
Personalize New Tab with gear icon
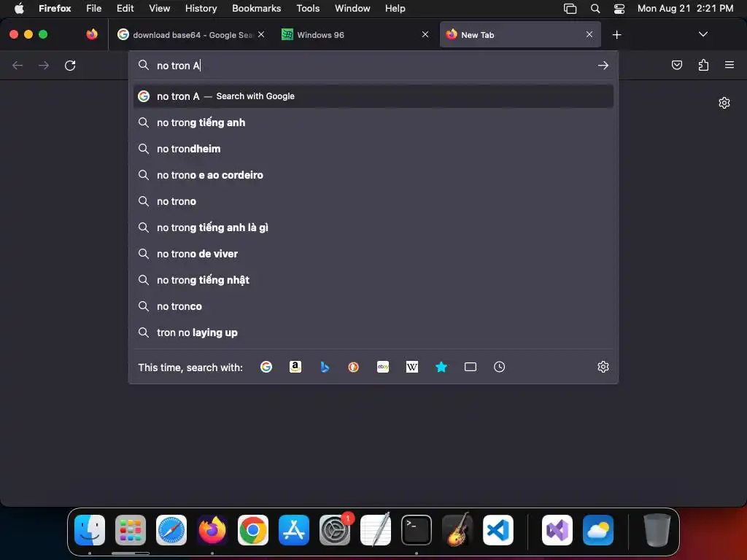pyautogui.click(x=724, y=103)
